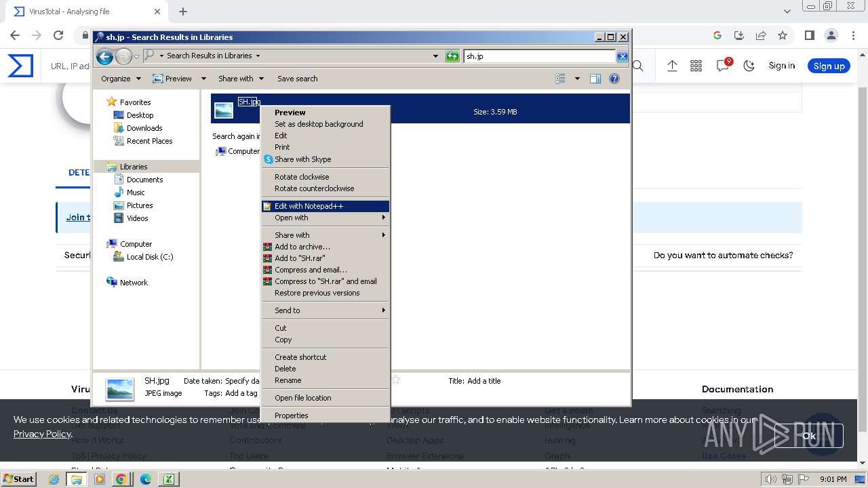Open Pictures library
Image resolution: width=868 pixels, height=488 pixels.
140,205
